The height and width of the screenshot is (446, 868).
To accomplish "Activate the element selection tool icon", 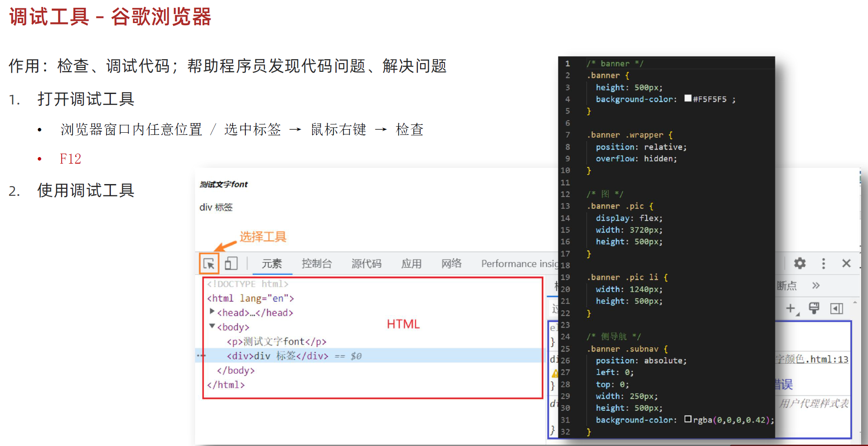I will (x=209, y=264).
